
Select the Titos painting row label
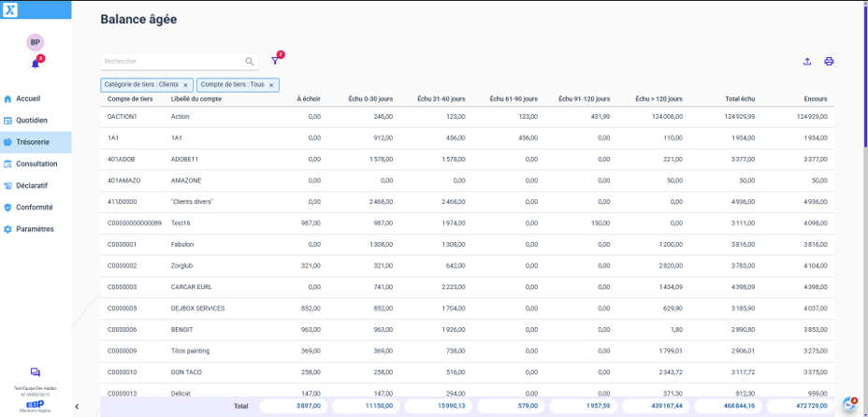191,352
